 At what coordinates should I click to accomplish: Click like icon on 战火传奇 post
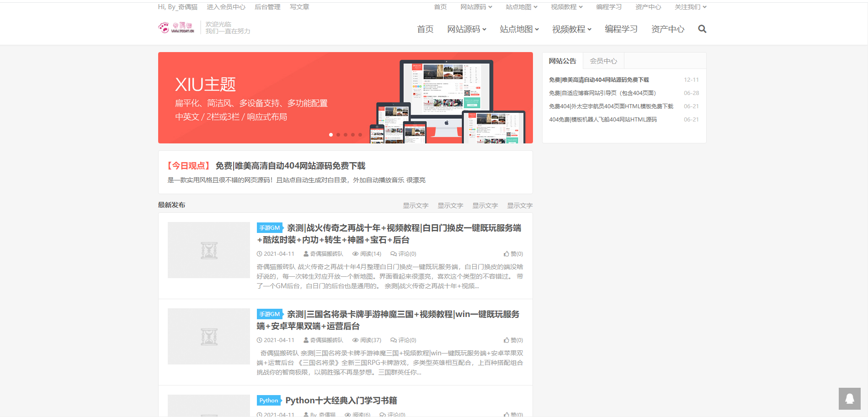click(x=506, y=254)
